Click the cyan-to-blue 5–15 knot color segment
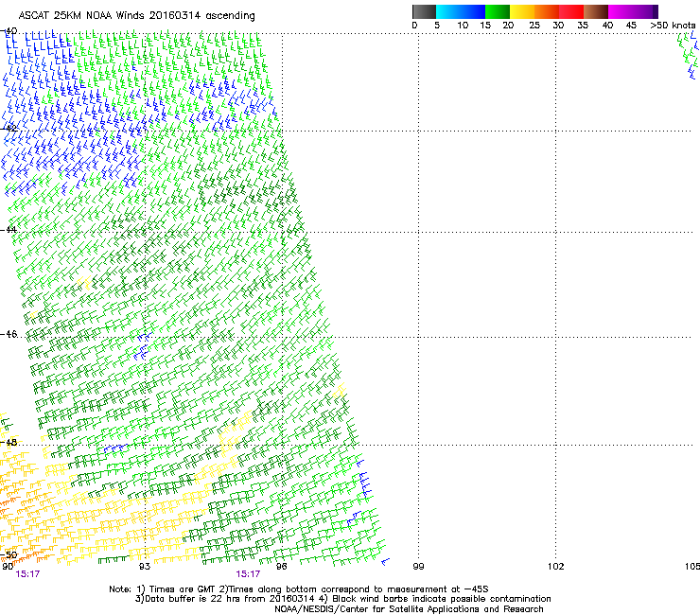This screenshot has width=700, height=615. [461, 11]
